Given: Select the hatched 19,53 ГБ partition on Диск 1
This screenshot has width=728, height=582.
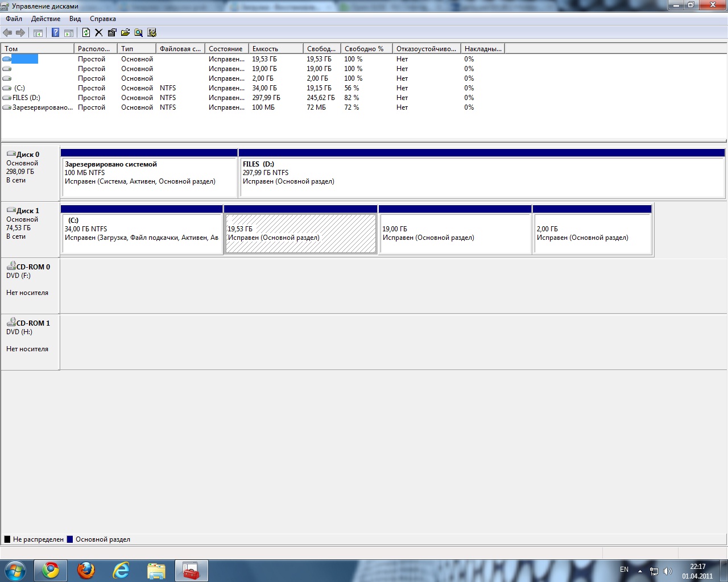Looking at the screenshot, I should 301,230.
